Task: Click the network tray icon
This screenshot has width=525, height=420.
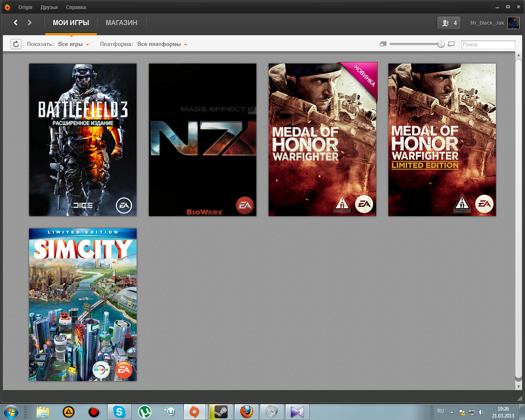Action: click(472, 412)
